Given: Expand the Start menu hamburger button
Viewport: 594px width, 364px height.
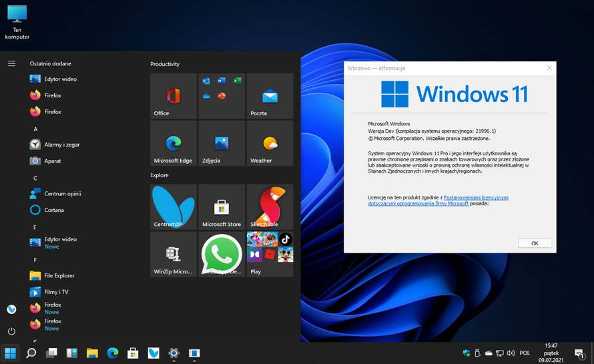Looking at the screenshot, I should click(x=12, y=63).
